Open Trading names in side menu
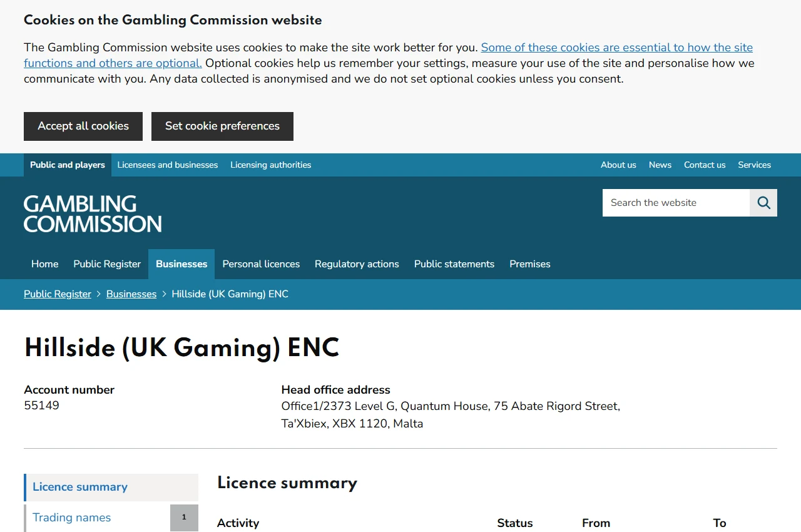Image resolution: width=801 pixels, height=532 pixels. pyautogui.click(x=97, y=518)
